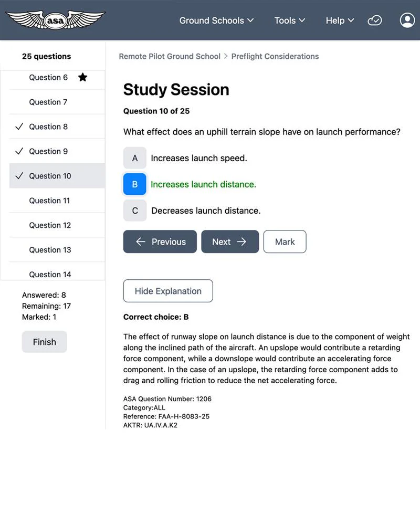This screenshot has width=420, height=525.
Task: Click the checkmark beside Question 9
Action: tap(19, 151)
